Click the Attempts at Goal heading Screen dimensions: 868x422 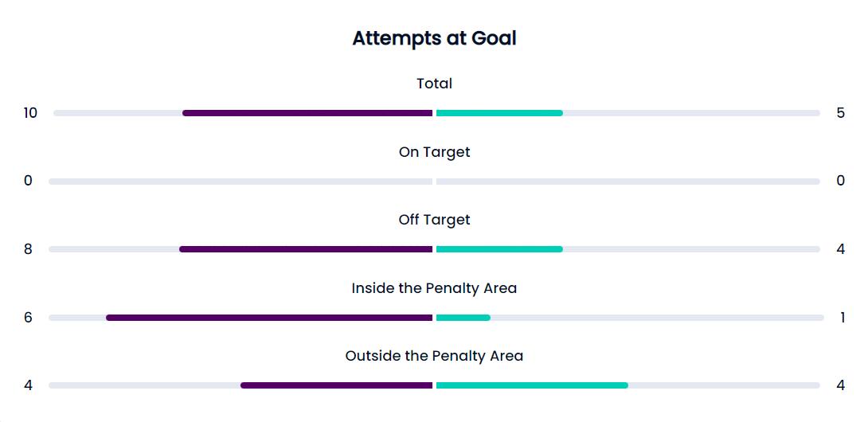[x=434, y=38]
